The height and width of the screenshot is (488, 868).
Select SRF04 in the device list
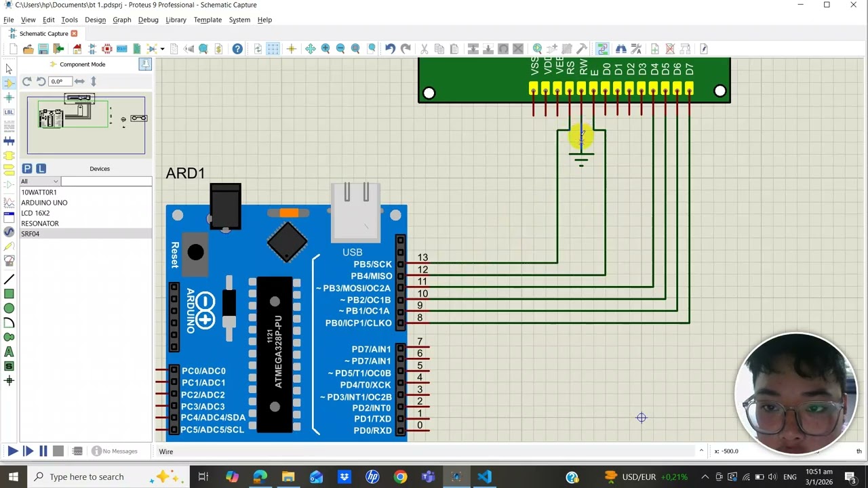pyautogui.click(x=85, y=234)
